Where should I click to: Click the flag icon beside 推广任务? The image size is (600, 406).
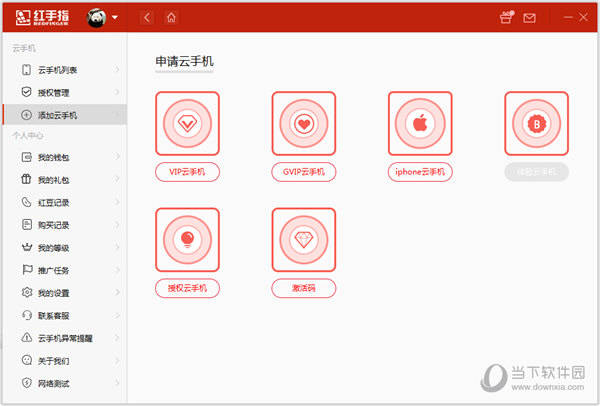pyautogui.click(x=27, y=270)
